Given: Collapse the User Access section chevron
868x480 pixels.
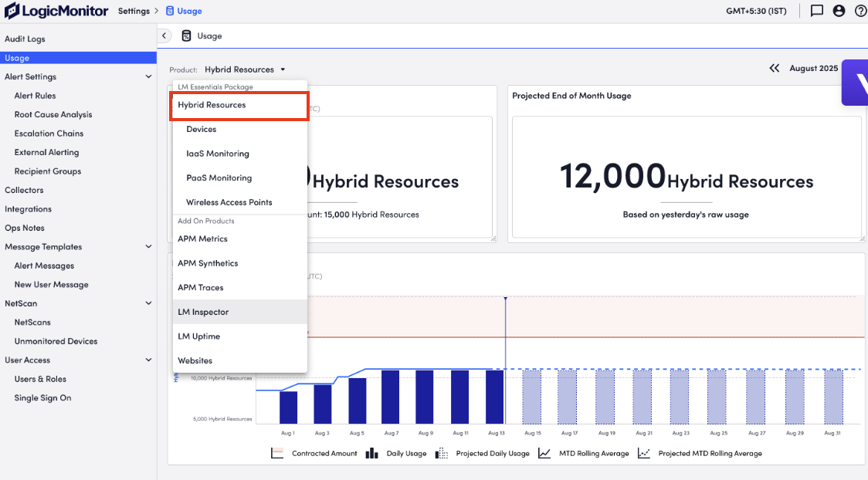Looking at the screenshot, I should [x=148, y=360].
